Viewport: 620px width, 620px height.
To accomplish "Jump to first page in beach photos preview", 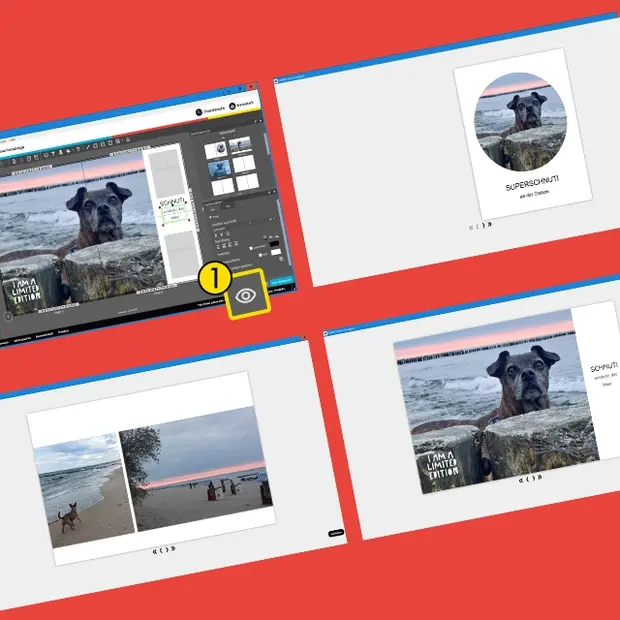I will point(155,551).
